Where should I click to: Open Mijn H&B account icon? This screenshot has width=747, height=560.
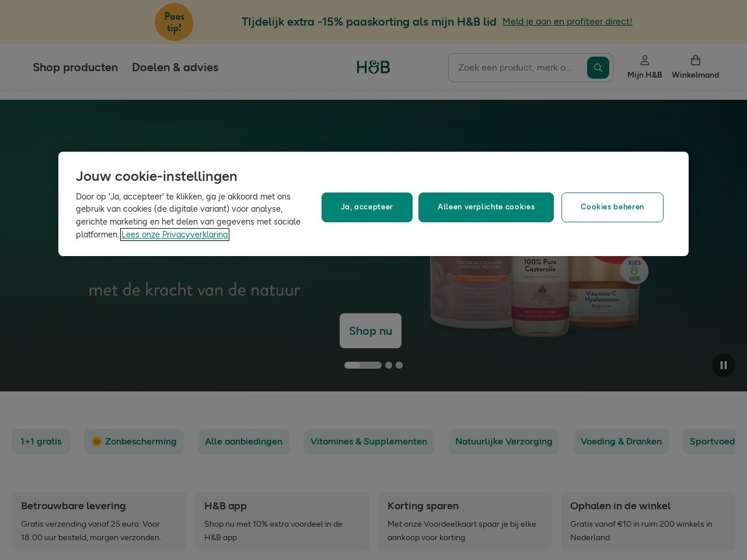(644, 67)
